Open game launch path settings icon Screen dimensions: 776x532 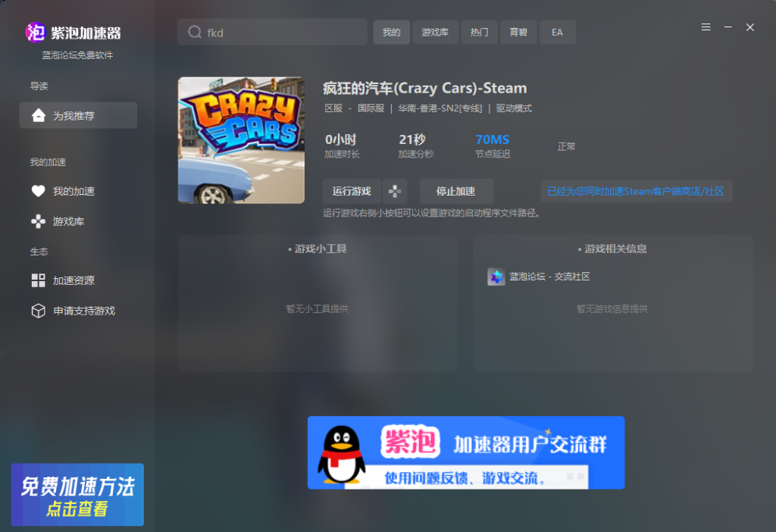tap(395, 191)
